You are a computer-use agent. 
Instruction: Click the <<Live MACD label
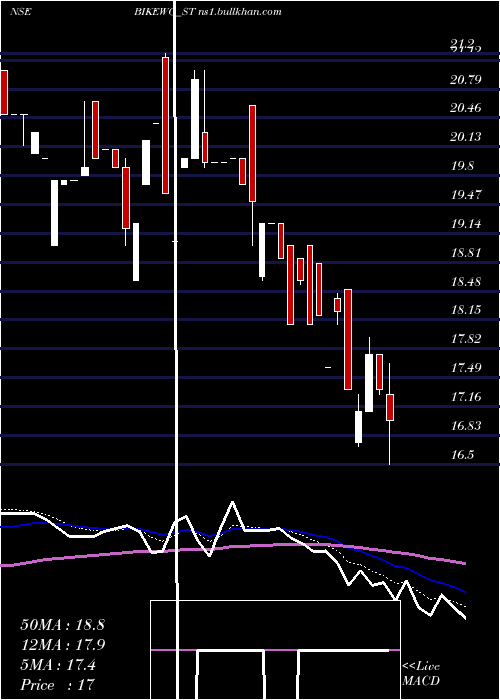421,673
